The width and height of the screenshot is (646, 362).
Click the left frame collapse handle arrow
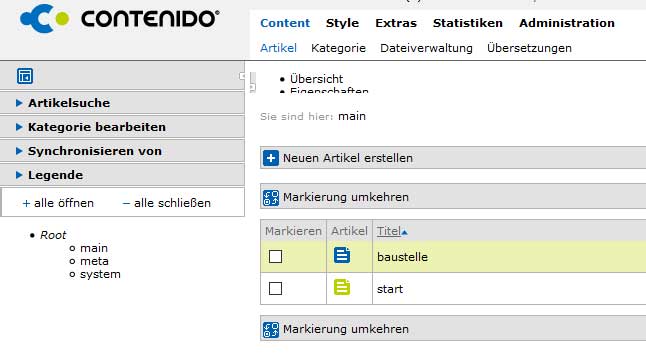point(242,76)
